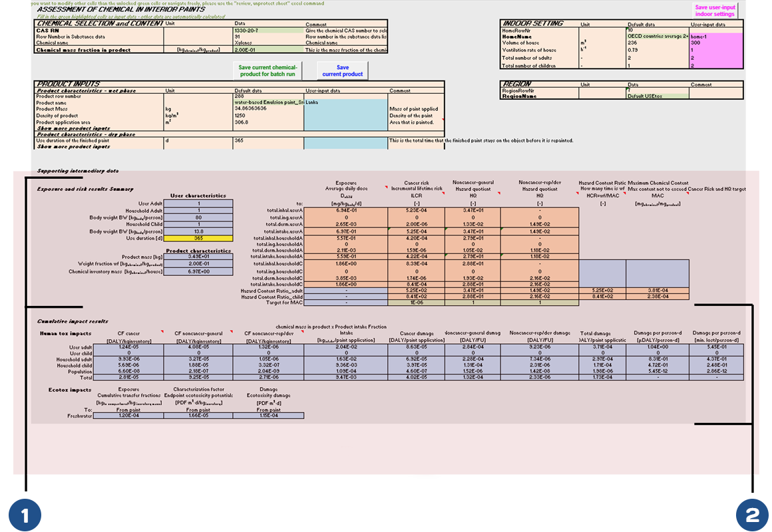Click the blue Product Mass user-input cell
Viewport: 772px width, 532px height.
345,108
